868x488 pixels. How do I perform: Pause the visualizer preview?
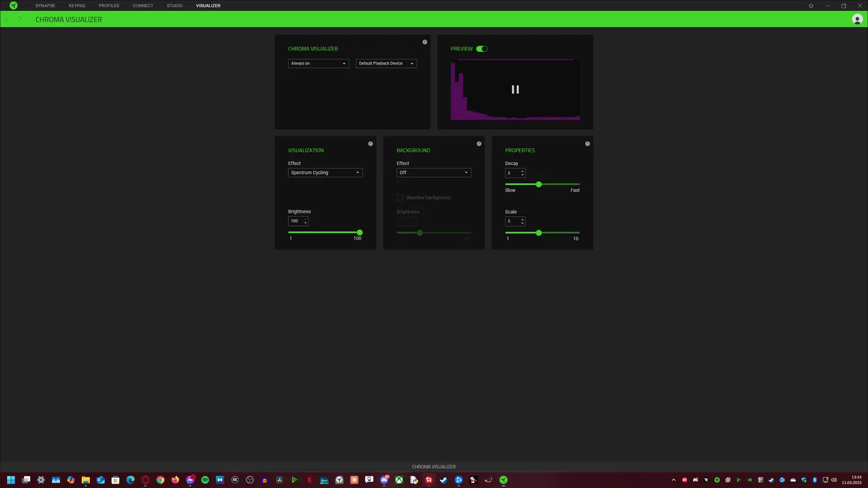click(515, 89)
